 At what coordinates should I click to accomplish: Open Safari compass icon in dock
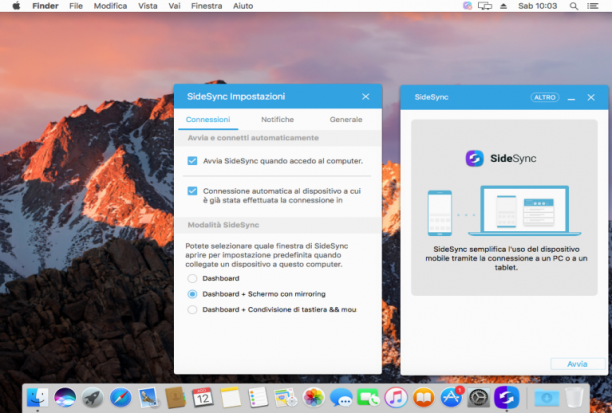(x=120, y=397)
